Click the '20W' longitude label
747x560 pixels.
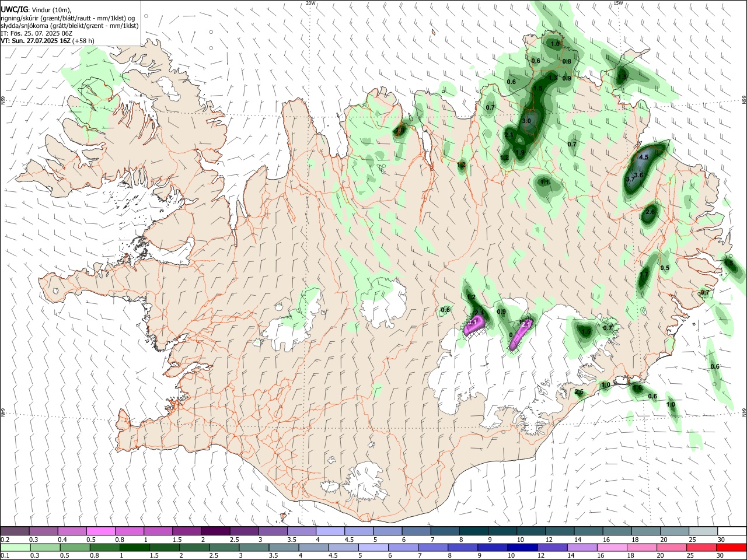pos(310,3)
